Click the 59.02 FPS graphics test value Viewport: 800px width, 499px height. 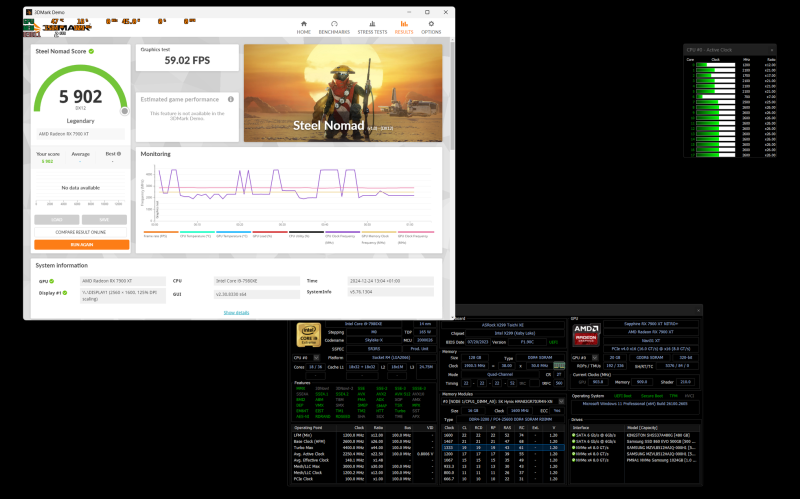(x=187, y=61)
